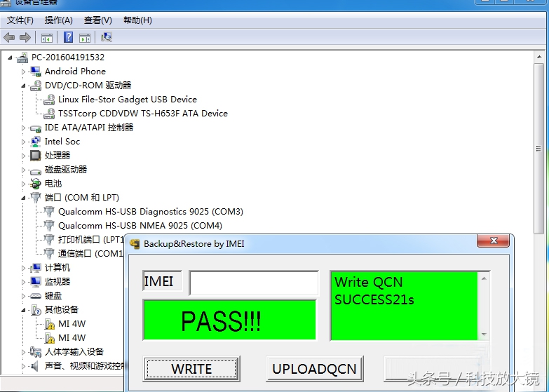Image resolution: width=549 pixels, height=392 pixels.
Task: Click the 其他设备 unknown device icon
Action: pyautogui.click(x=36, y=310)
